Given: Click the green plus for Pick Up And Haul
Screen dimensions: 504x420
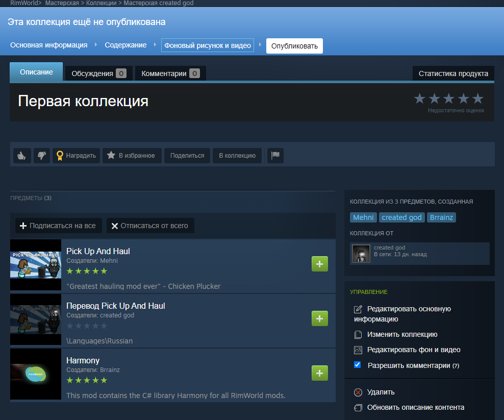Looking at the screenshot, I should pos(319,264).
